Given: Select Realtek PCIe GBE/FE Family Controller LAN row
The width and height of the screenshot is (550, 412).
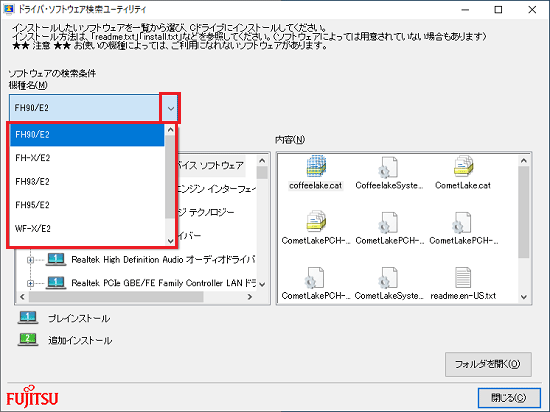Looking at the screenshot, I should click(x=164, y=283).
